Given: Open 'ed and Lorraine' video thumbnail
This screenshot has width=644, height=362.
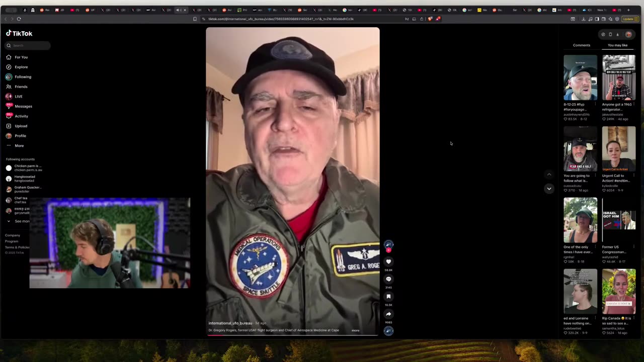Looking at the screenshot, I should pyautogui.click(x=581, y=292).
